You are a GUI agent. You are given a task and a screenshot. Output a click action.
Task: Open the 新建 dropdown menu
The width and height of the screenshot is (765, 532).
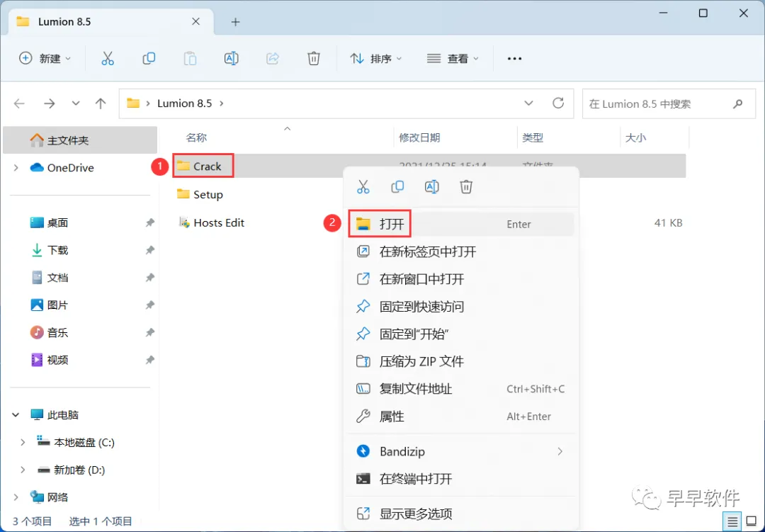(x=45, y=59)
